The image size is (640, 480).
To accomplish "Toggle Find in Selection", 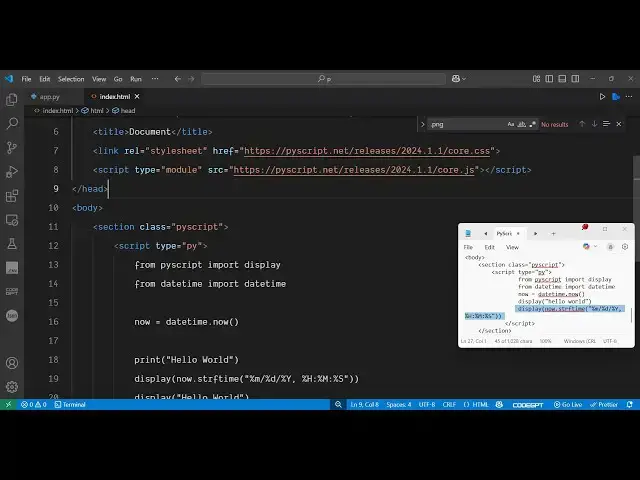I will click(x=607, y=124).
